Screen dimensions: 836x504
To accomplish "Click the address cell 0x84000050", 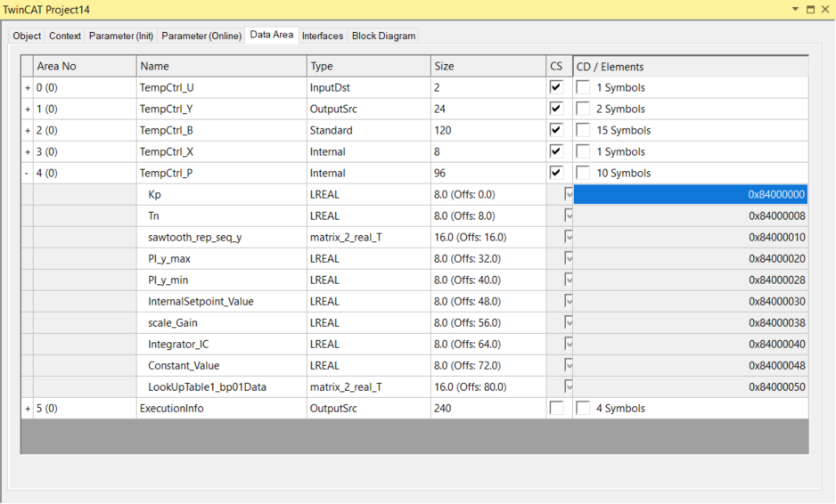I will tap(691, 386).
